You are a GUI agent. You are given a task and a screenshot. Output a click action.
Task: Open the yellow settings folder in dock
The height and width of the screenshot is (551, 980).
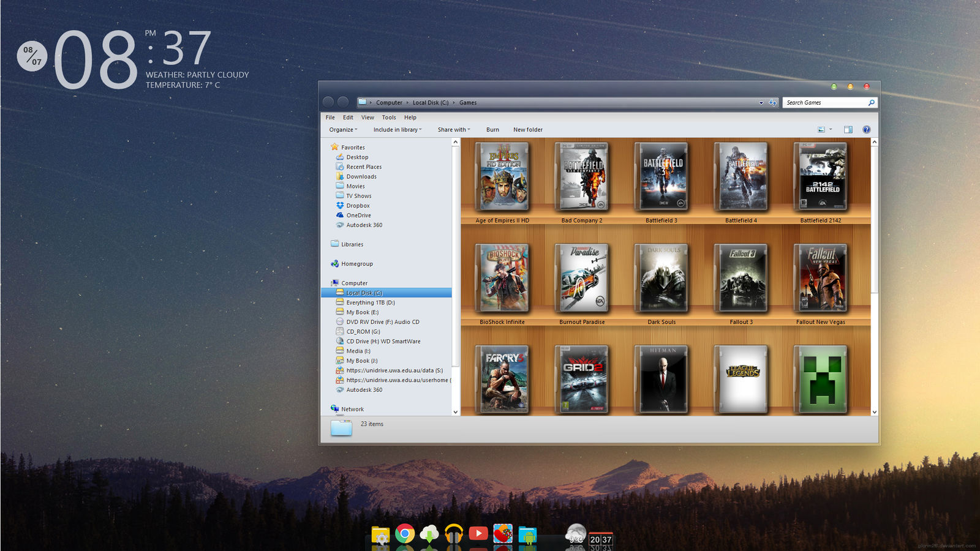380,535
